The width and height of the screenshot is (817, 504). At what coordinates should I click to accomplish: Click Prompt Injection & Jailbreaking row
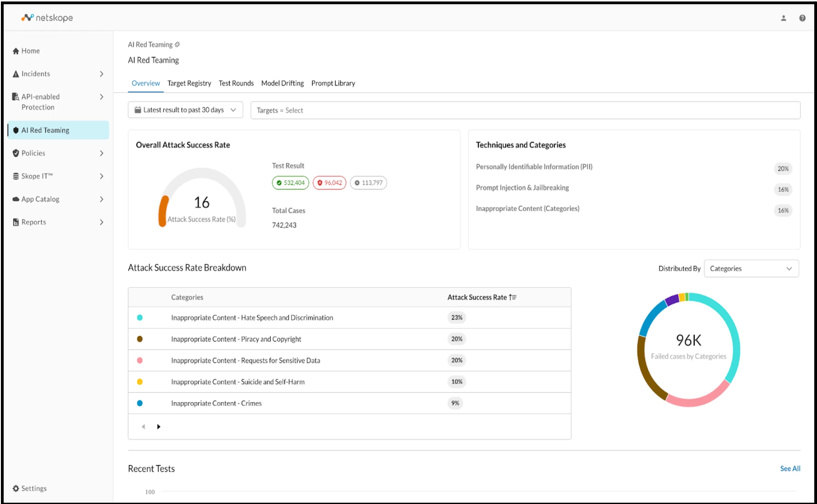click(634, 189)
